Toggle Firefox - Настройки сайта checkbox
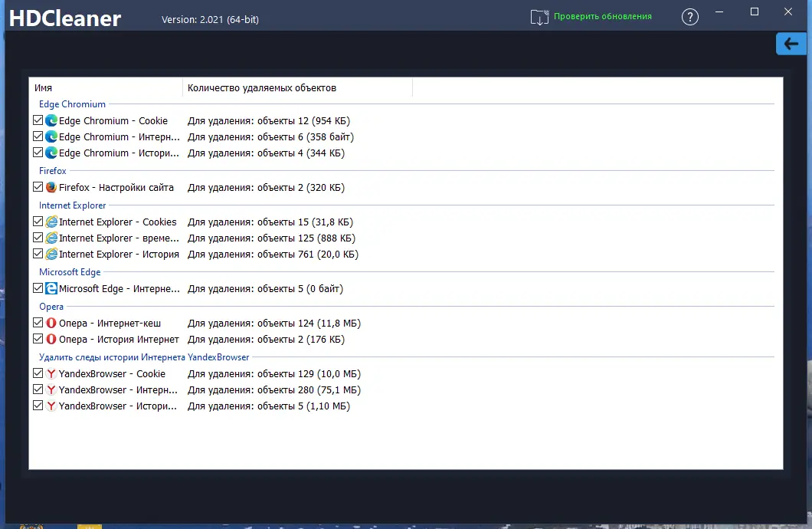This screenshot has height=529, width=812. (x=38, y=187)
